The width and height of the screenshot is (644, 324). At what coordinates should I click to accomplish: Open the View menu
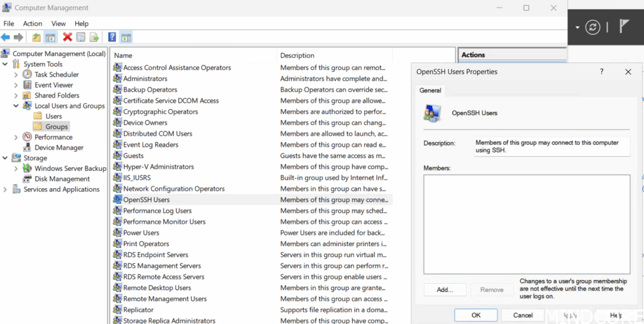[58, 23]
